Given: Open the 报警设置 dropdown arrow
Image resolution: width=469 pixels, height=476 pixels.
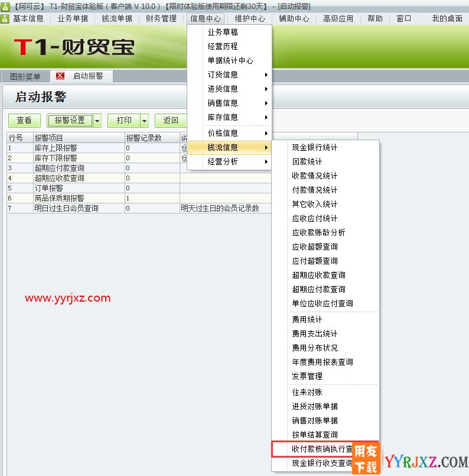Looking at the screenshot, I should 97,121.
